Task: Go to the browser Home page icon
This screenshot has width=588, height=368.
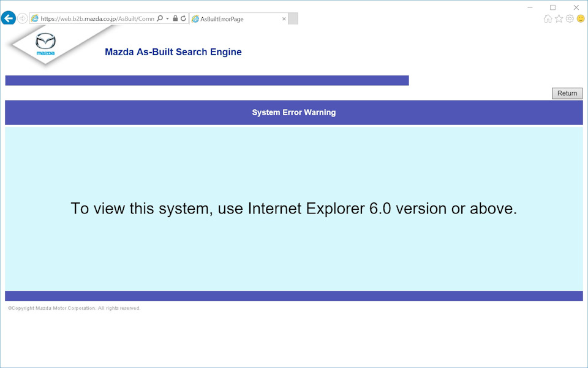Action: pyautogui.click(x=548, y=19)
